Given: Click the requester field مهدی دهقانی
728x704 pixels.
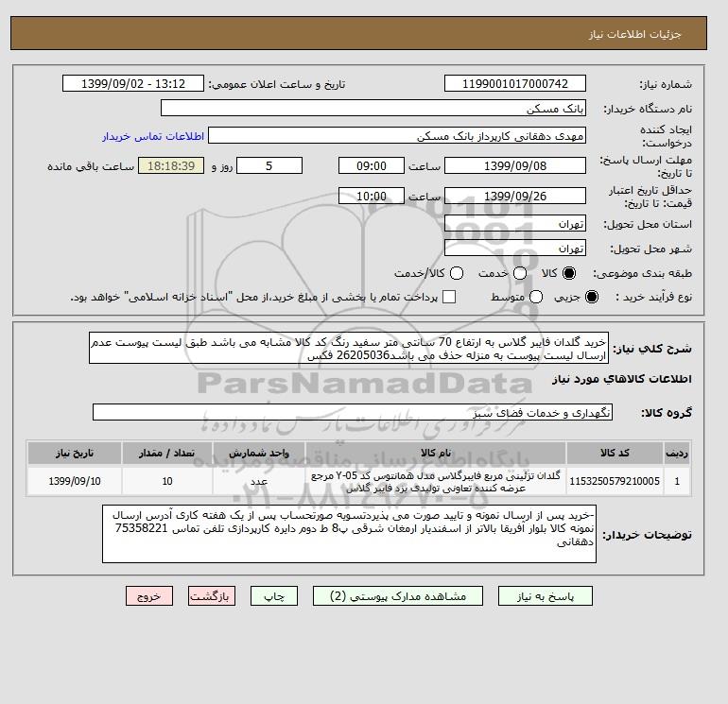Looking at the screenshot, I should [397, 136].
